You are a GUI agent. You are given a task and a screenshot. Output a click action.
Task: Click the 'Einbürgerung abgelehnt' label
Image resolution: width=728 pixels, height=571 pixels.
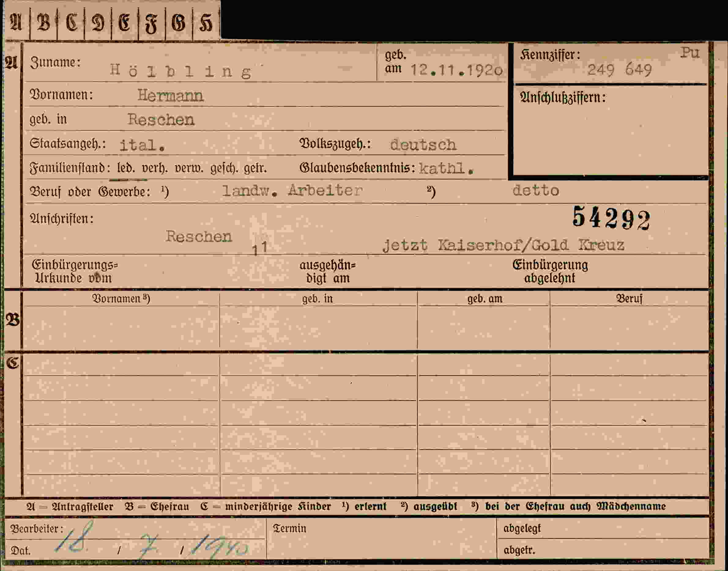550,271
